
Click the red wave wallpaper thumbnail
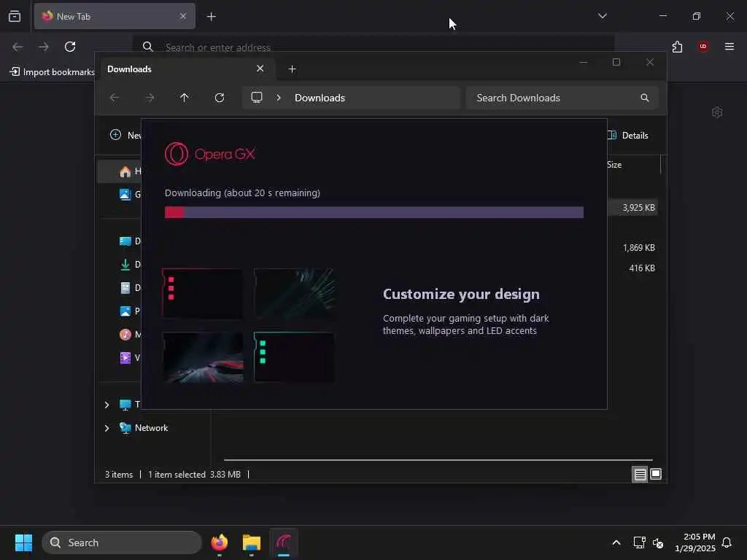(x=203, y=357)
